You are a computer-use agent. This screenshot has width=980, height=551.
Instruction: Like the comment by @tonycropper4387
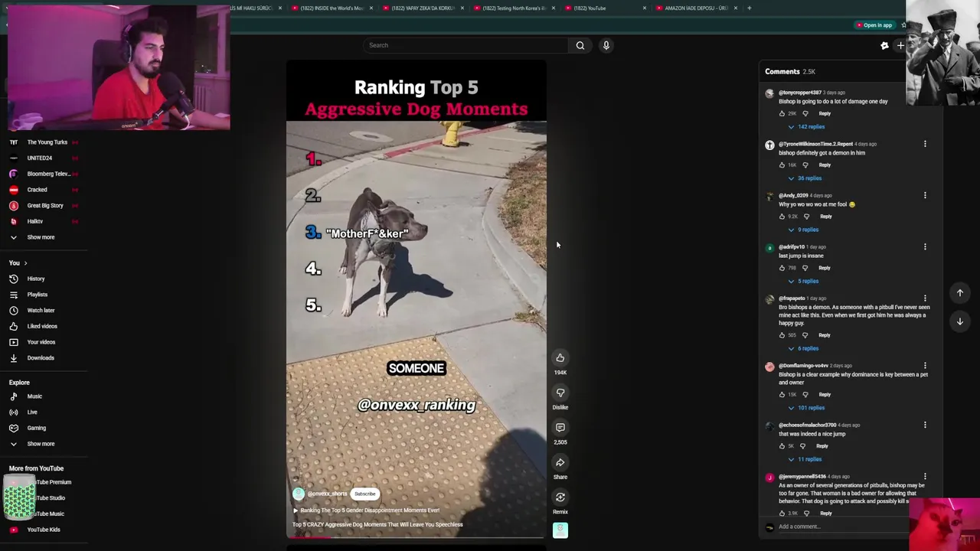pyautogui.click(x=782, y=113)
